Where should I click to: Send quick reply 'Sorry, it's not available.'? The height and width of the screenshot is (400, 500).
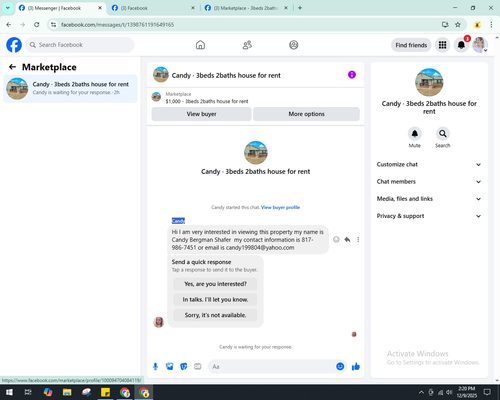click(215, 315)
